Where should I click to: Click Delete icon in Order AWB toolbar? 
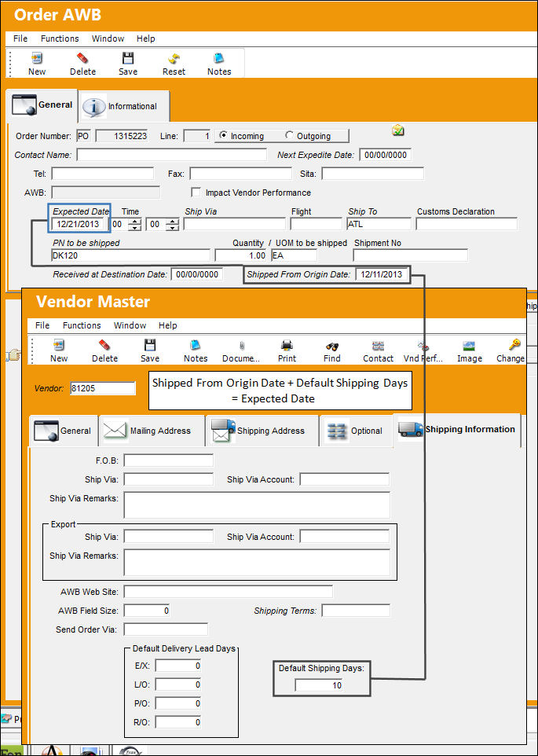click(82, 59)
